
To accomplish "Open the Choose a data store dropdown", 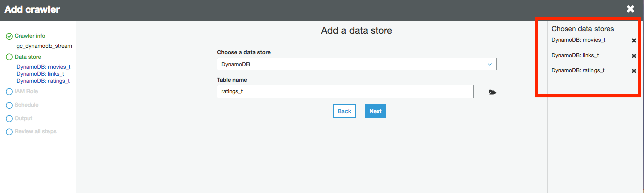I will pyautogui.click(x=357, y=64).
